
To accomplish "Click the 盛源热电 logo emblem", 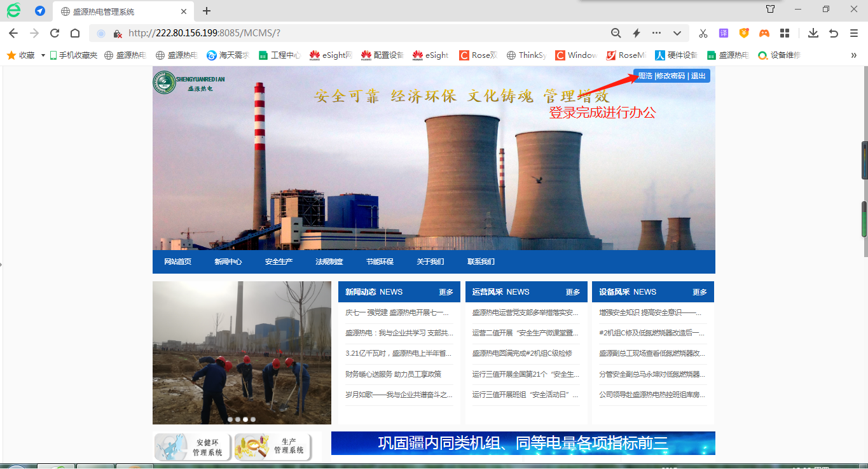I will pyautogui.click(x=164, y=82).
